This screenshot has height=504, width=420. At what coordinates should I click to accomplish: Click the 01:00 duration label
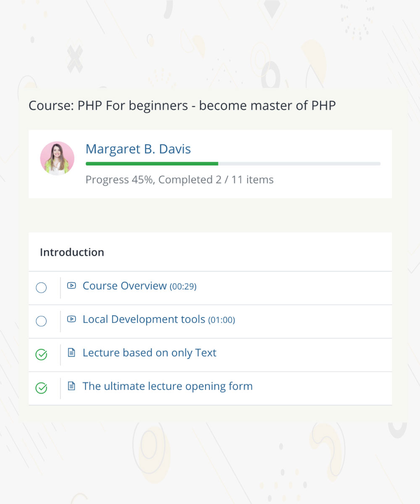tap(221, 320)
